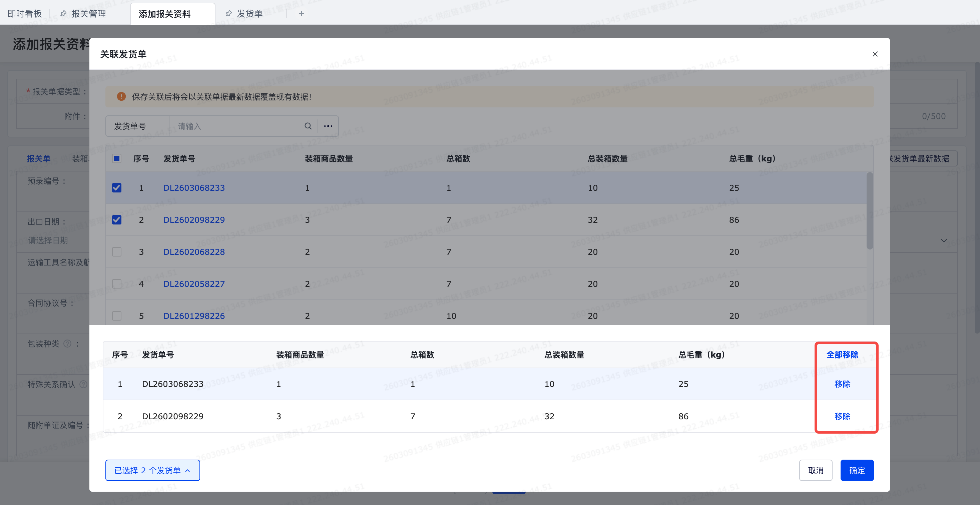Collapse the 已选择 2 个发货单 panel
Screen dimensions: 980x505
click(152, 470)
